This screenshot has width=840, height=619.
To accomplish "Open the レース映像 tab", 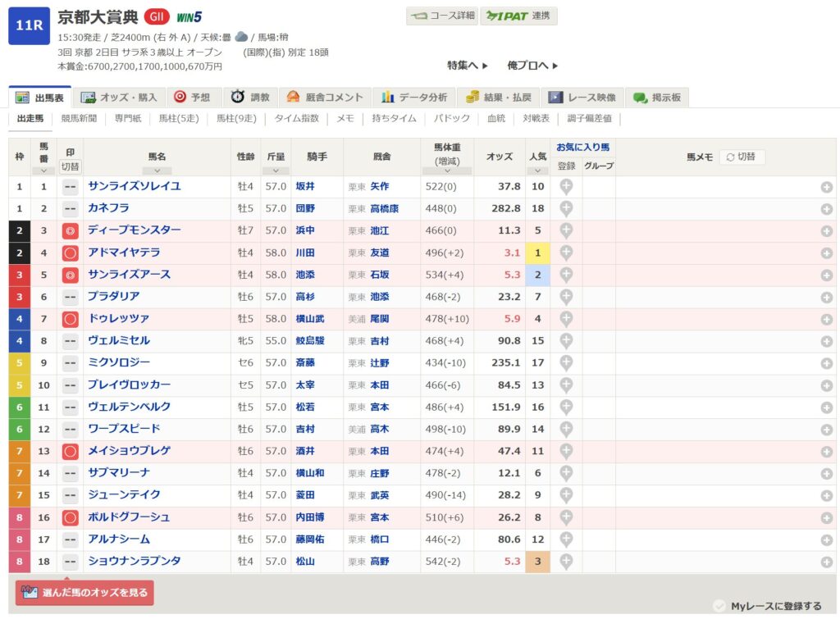I will (x=582, y=97).
